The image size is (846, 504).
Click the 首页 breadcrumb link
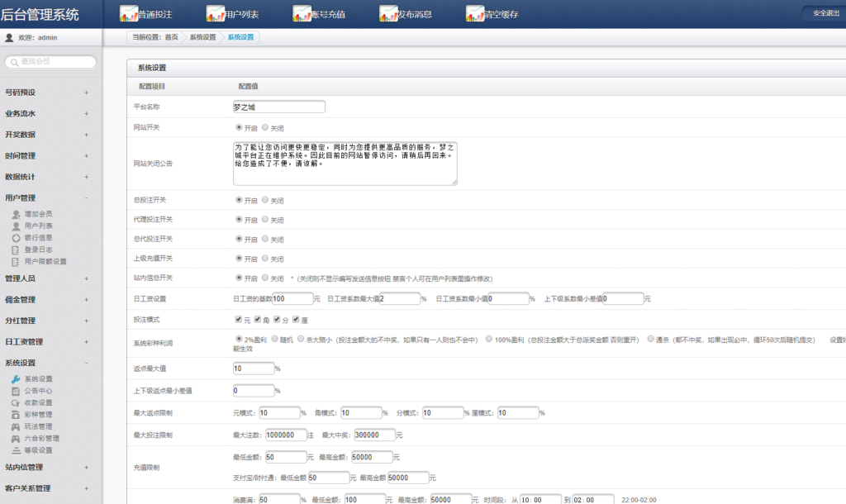click(x=171, y=37)
